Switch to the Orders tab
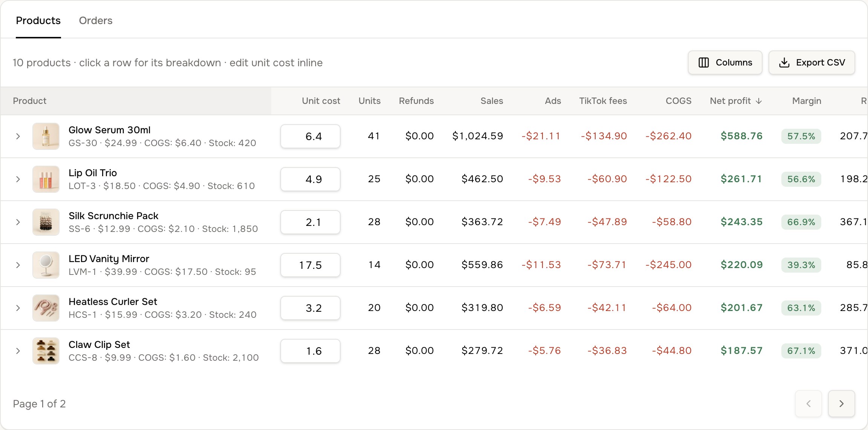Viewport: 868px width, 430px height. [x=96, y=20]
